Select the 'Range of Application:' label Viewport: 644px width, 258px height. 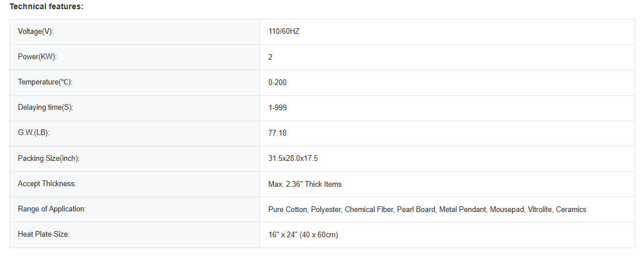tap(52, 209)
